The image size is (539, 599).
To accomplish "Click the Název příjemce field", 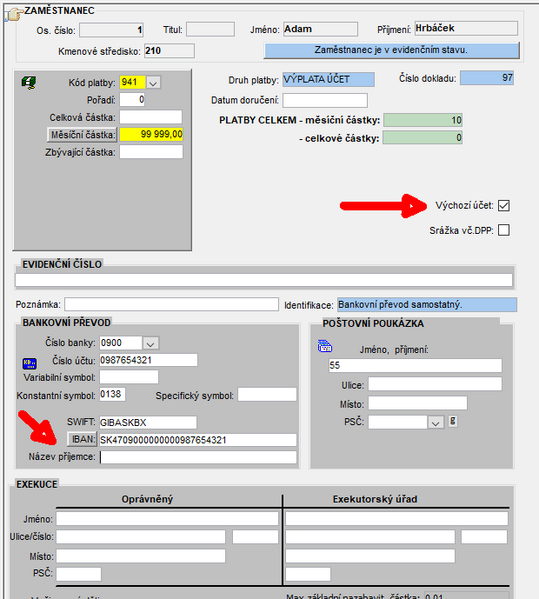I will point(198,457).
